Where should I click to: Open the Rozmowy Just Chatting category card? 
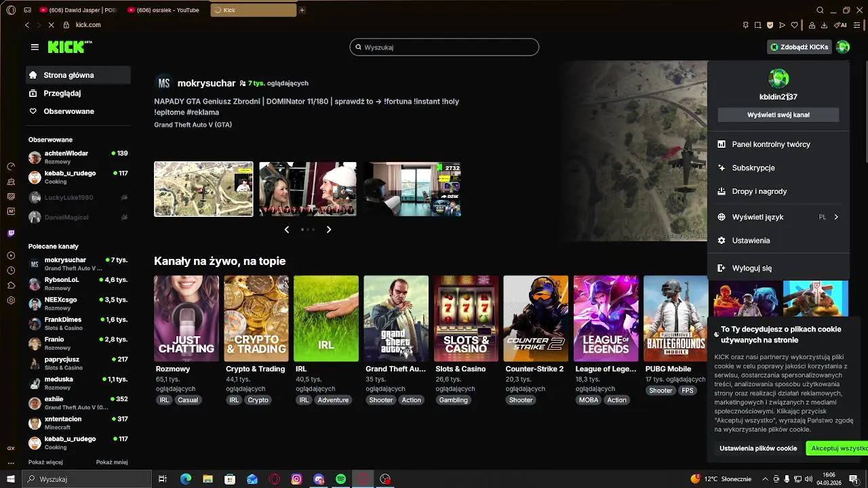186,319
